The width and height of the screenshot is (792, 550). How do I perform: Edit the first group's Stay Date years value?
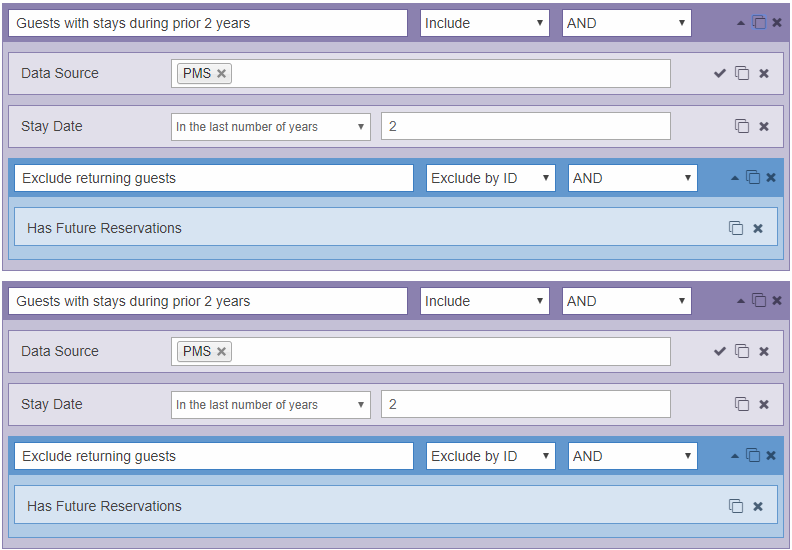point(525,126)
